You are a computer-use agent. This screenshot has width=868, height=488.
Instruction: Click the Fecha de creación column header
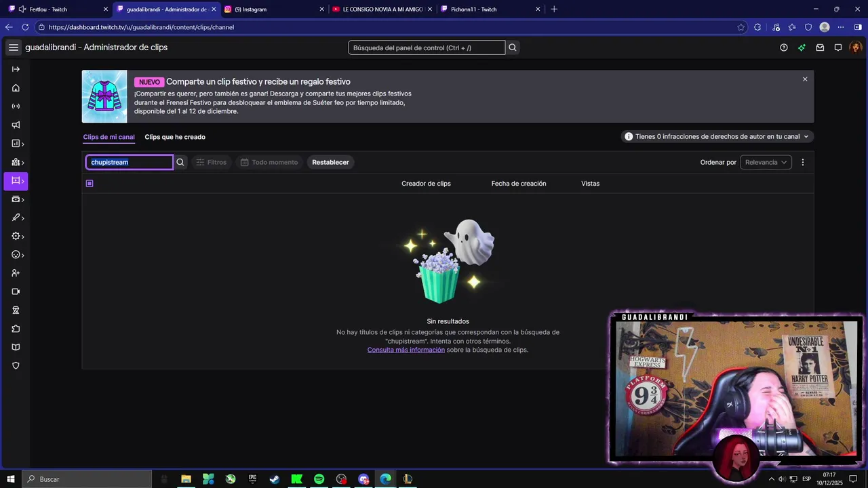519,183
